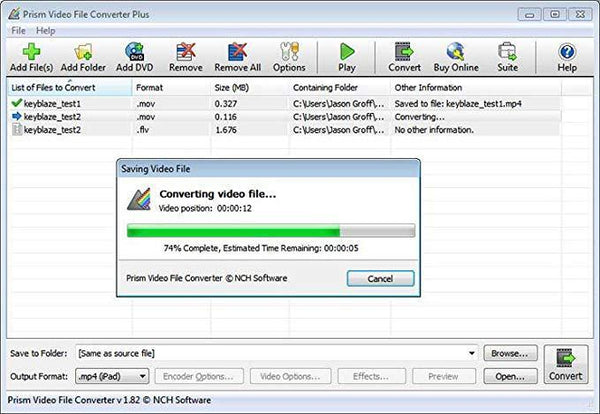Close the Prism Video File Converter window
Image resolution: width=600 pixels, height=414 pixels.
point(580,15)
